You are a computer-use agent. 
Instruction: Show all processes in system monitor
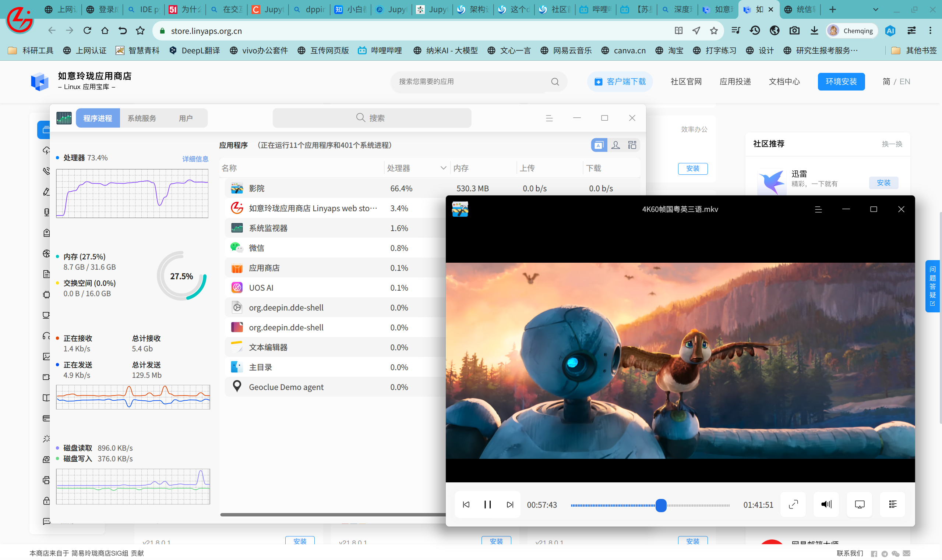coord(632,145)
